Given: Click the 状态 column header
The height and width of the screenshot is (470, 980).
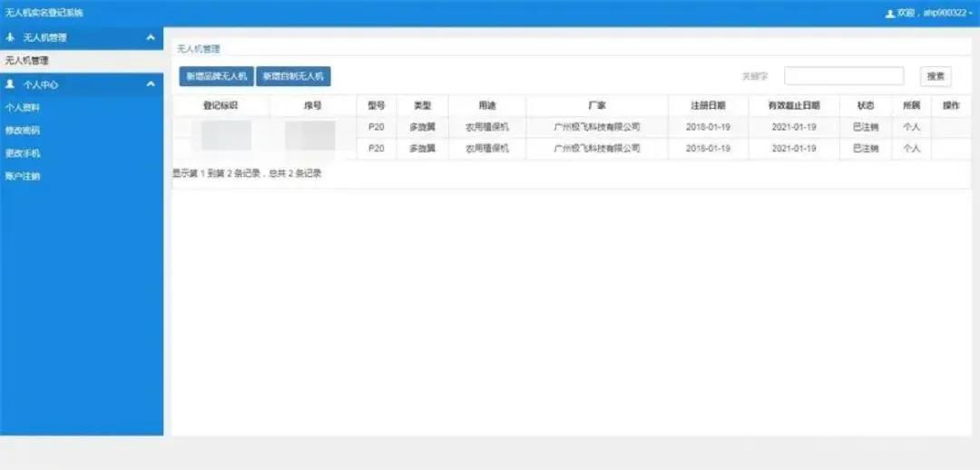Looking at the screenshot, I should point(865,105).
